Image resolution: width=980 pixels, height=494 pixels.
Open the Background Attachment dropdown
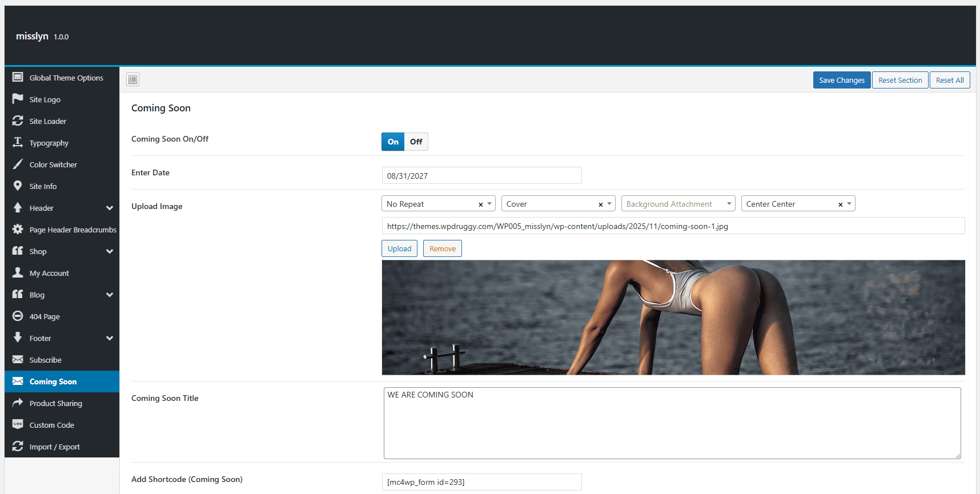(x=678, y=204)
